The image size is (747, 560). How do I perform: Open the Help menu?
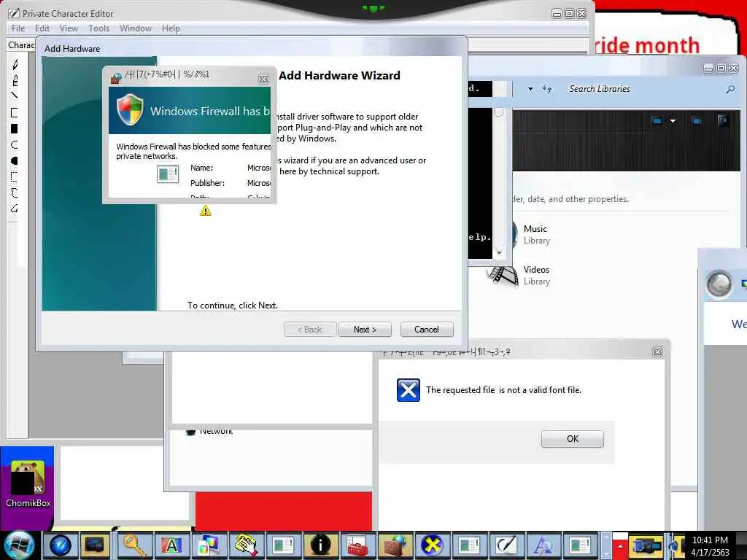click(x=171, y=28)
